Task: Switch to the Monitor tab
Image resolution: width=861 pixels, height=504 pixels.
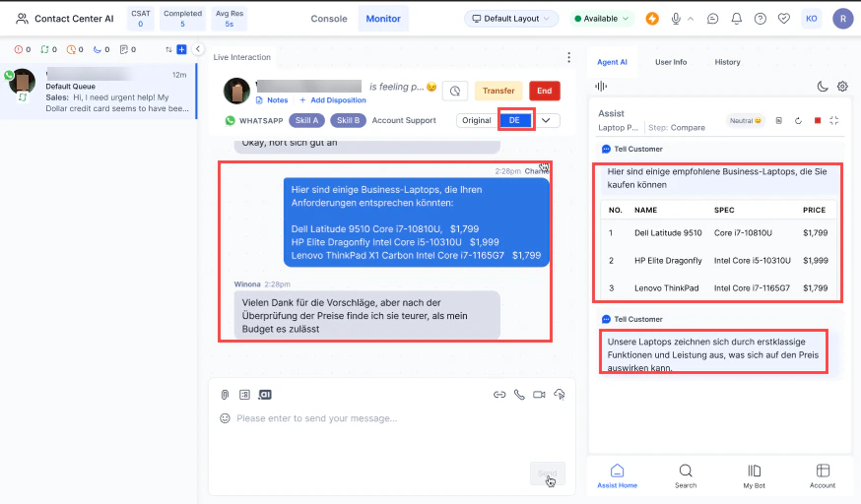Action: [383, 19]
